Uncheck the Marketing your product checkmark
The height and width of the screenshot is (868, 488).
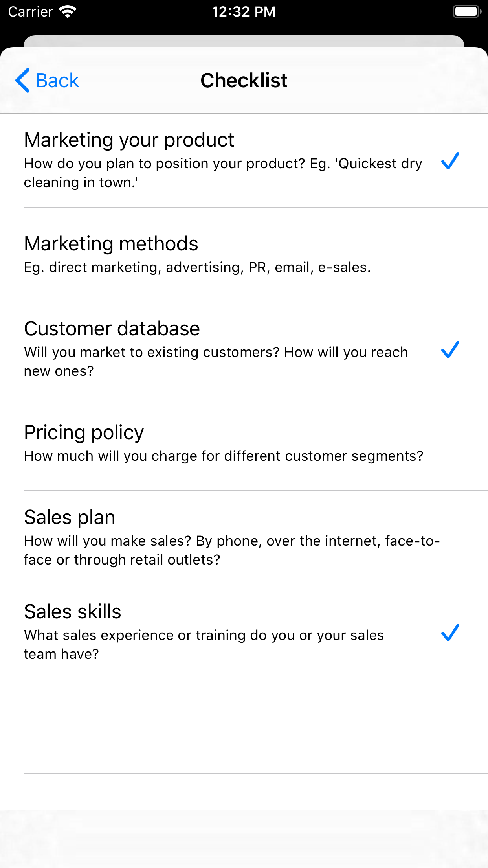point(450,161)
